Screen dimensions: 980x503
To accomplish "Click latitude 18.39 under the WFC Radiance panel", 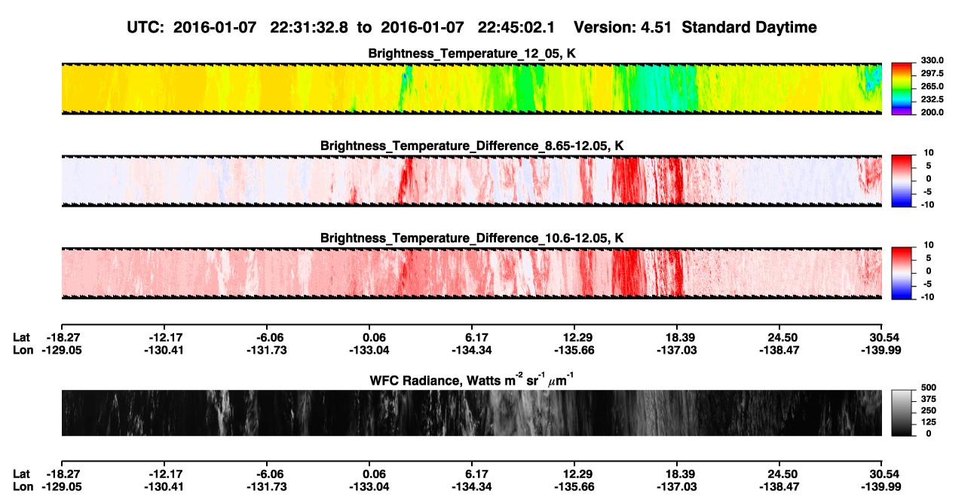I will click(677, 474).
